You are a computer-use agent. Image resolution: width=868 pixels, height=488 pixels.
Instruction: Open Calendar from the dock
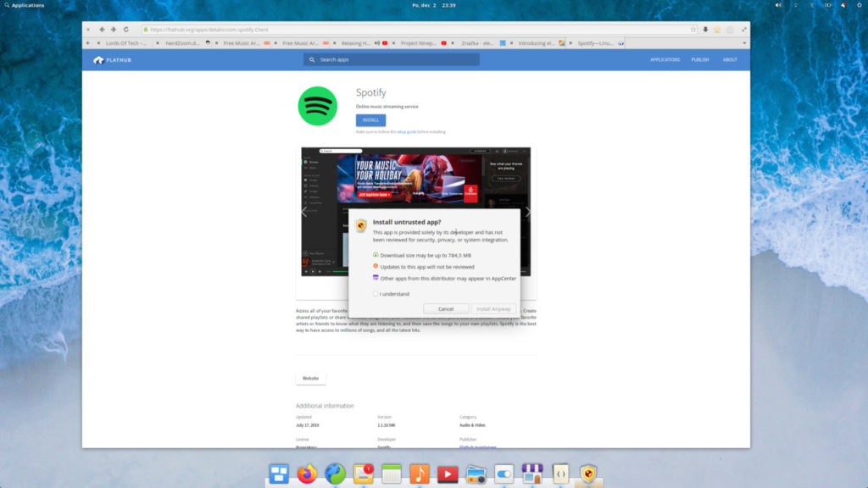392,474
